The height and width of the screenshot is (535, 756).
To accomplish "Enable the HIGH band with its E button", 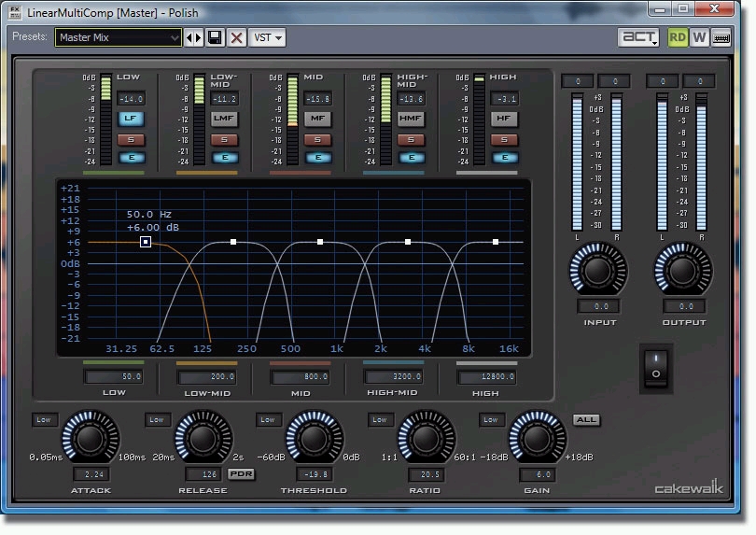I will [505, 157].
